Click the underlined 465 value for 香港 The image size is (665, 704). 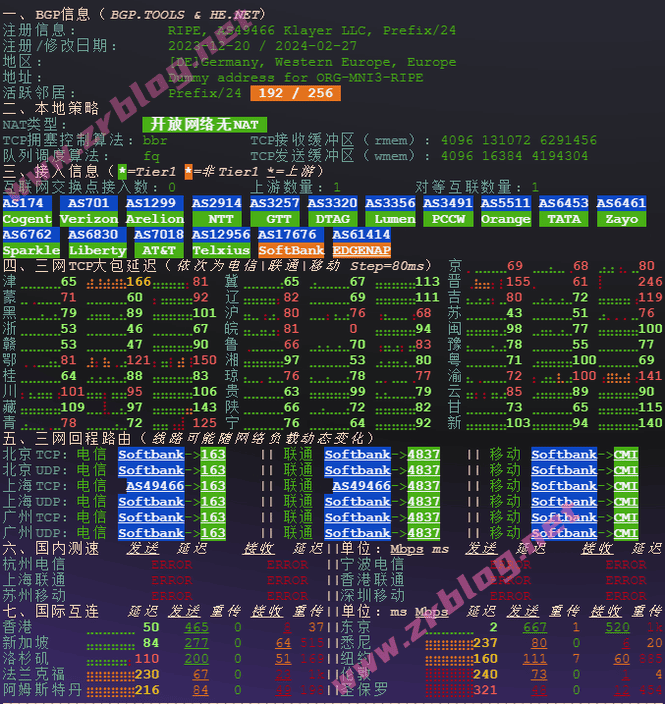coord(197,627)
